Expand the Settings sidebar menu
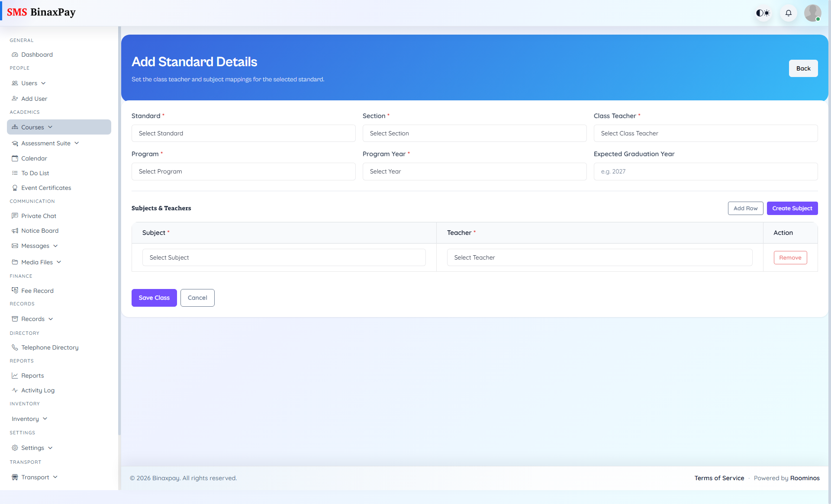The height and width of the screenshot is (504, 831). coord(32,448)
